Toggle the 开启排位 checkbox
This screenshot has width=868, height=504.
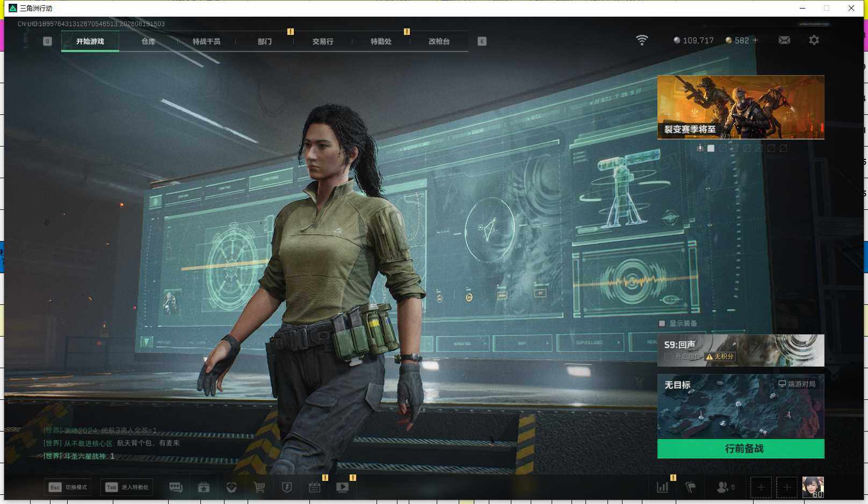(x=668, y=356)
